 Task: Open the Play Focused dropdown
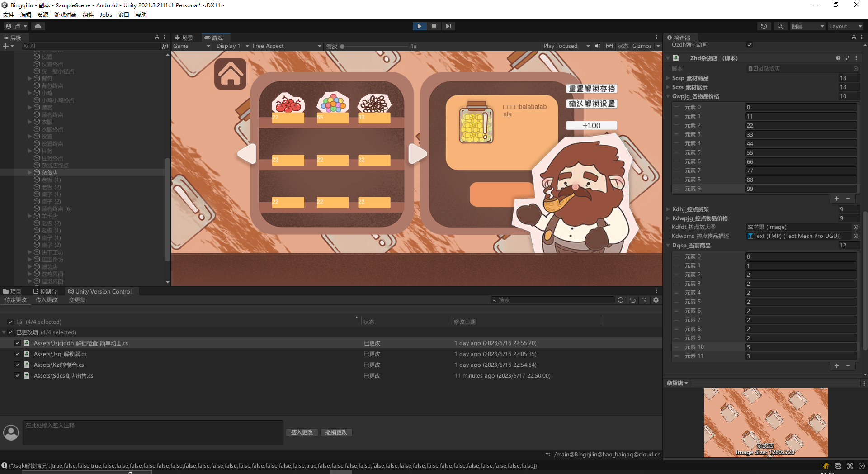pos(567,46)
